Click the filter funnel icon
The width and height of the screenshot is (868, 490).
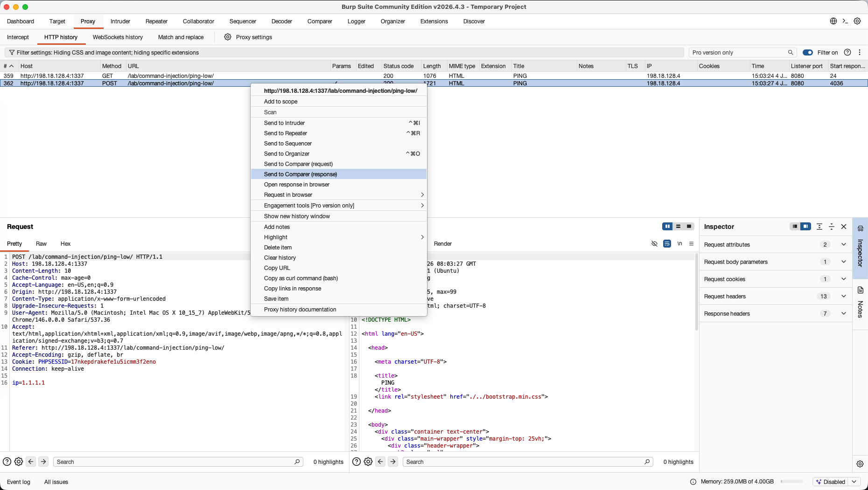12,53
